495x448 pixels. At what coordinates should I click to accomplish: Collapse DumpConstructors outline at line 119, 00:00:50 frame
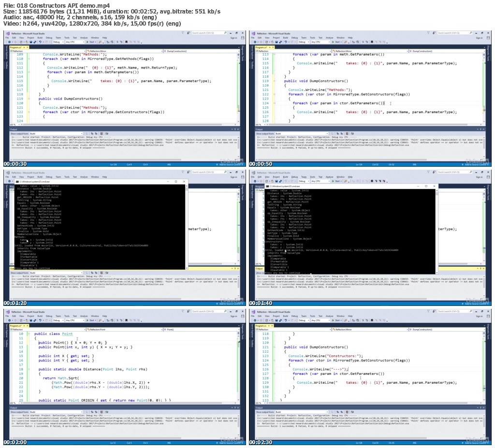275,81
